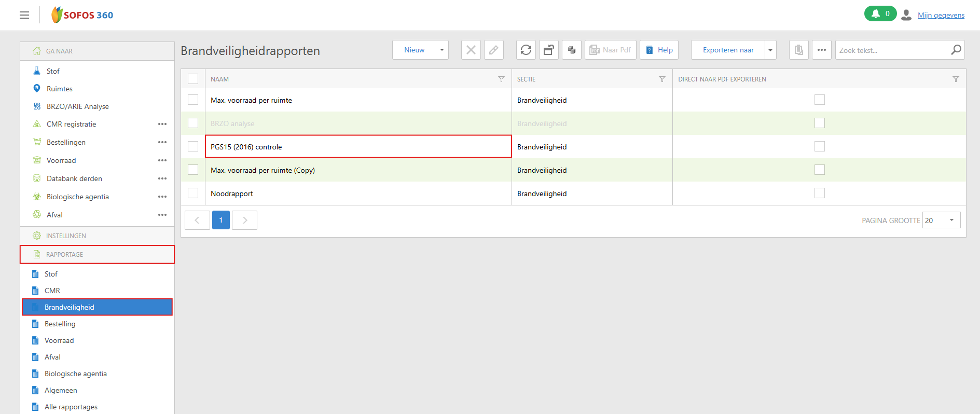Expand the Exporteren naar arrow
The width and height of the screenshot is (980, 414).
[770, 50]
